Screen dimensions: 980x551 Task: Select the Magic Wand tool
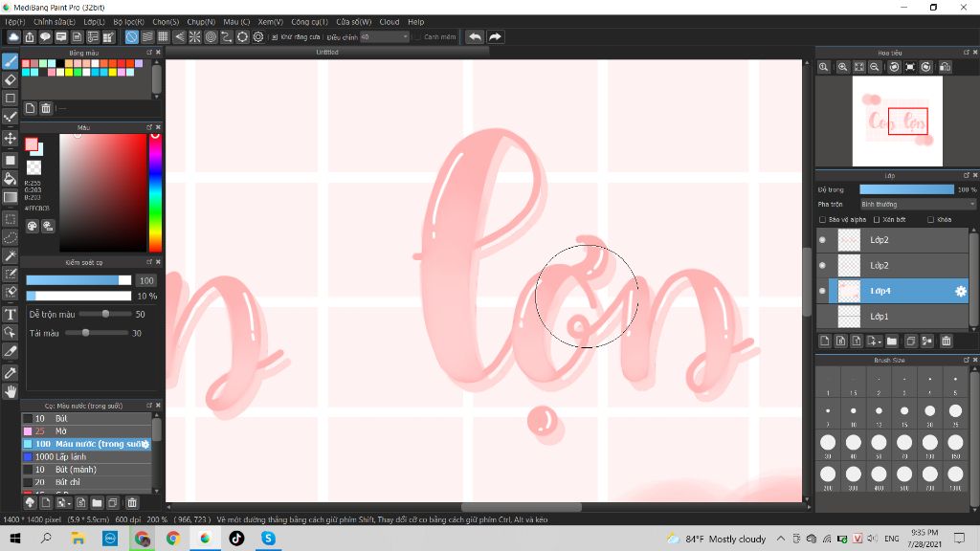tap(10, 255)
